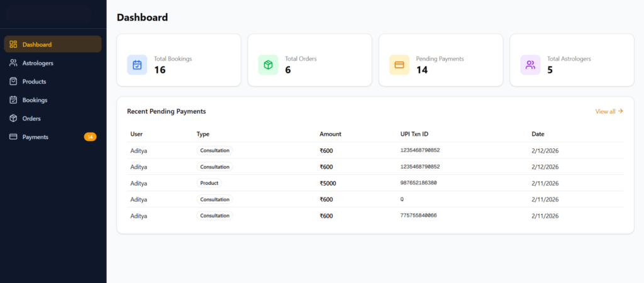This screenshot has height=283, width=644.
Task: Open the Bookings page from sidebar
Action: pos(35,100)
